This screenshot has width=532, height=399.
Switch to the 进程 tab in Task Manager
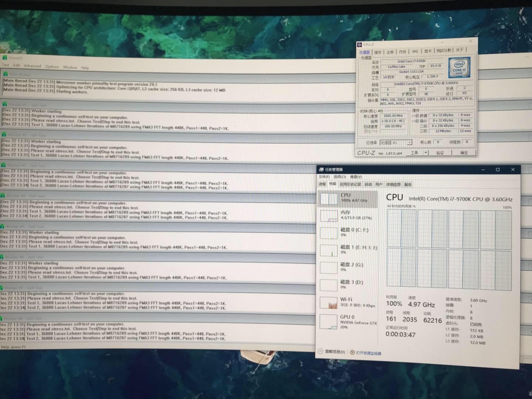point(322,184)
